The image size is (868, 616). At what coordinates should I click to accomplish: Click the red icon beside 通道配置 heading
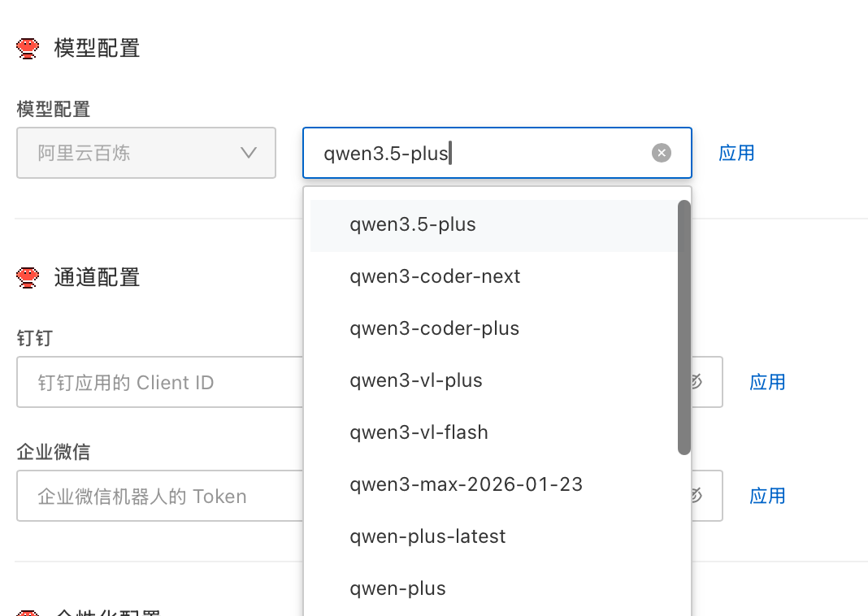(x=28, y=277)
